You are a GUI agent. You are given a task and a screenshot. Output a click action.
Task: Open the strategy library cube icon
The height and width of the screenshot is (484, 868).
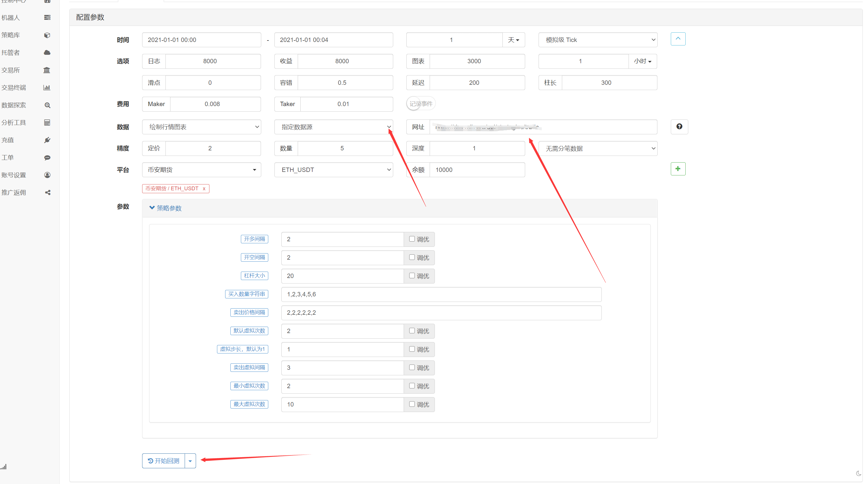pyautogui.click(x=47, y=35)
